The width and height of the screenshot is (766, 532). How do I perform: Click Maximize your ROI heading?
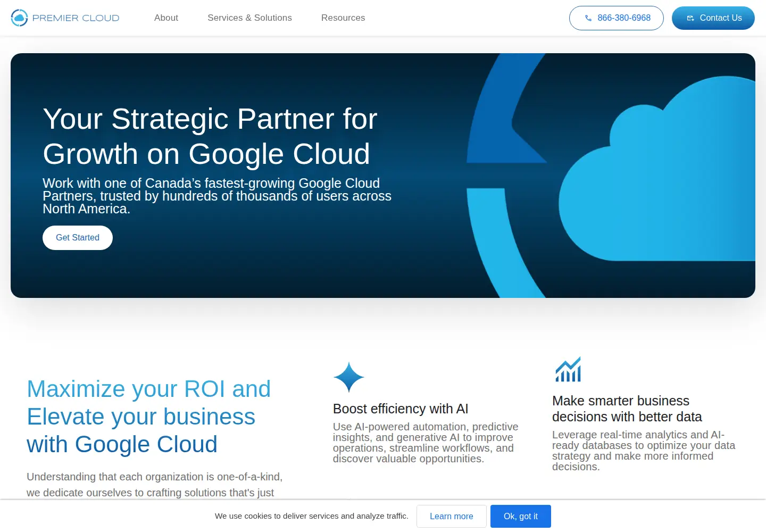[x=149, y=417]
